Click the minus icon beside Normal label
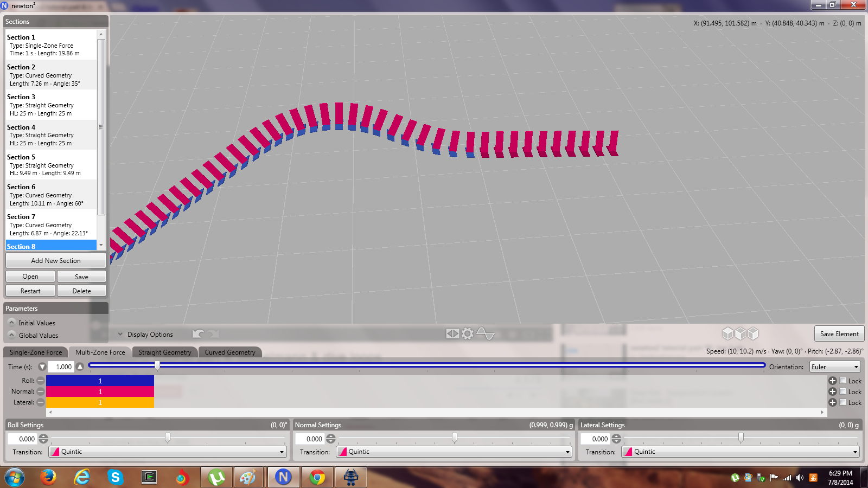The height and width of the screenshot is (488, 868). pos(41,391)
